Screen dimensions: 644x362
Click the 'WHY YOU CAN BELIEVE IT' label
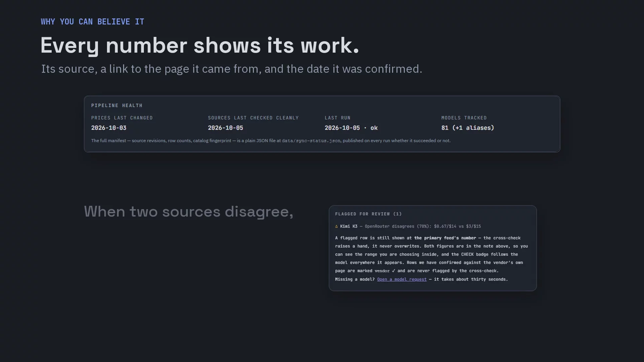point(93,22)
